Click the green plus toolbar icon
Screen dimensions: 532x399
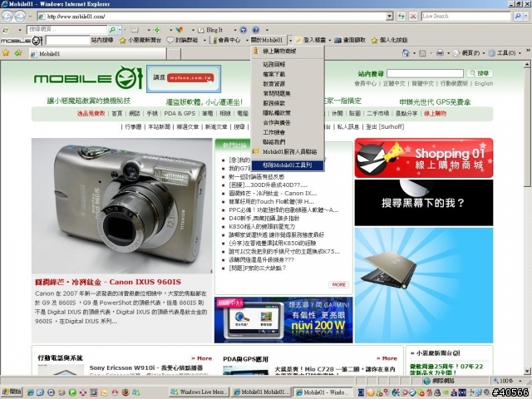click(157, 30)
